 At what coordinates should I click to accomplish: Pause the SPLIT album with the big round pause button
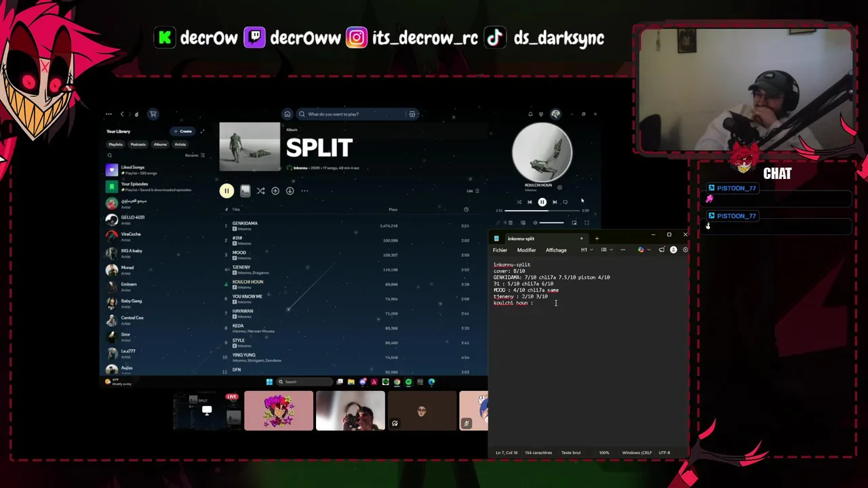point(226,191)
